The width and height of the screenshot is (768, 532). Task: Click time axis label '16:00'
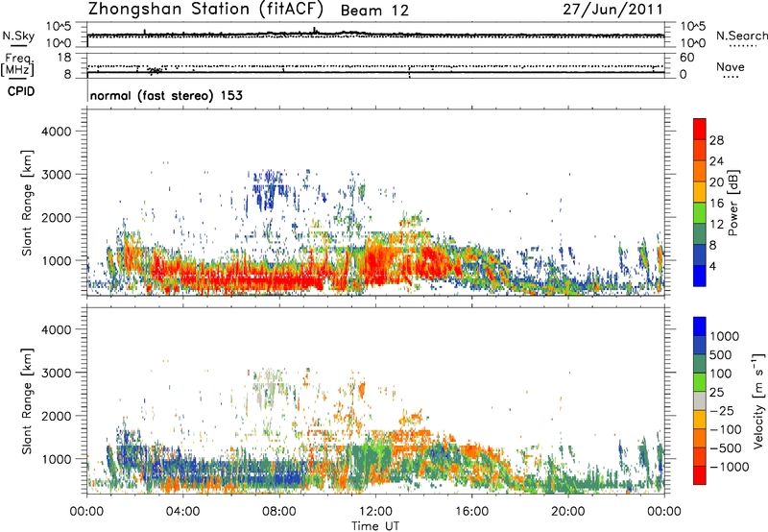[x=471, y=512]
